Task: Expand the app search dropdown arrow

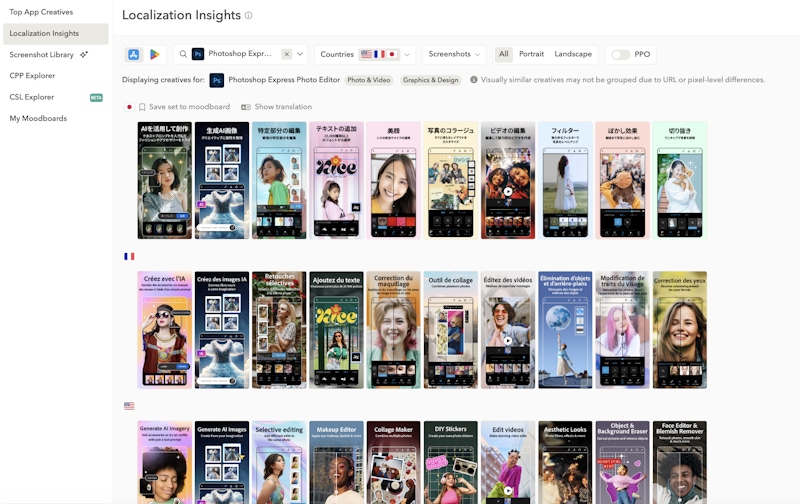Action: (300, 54)
